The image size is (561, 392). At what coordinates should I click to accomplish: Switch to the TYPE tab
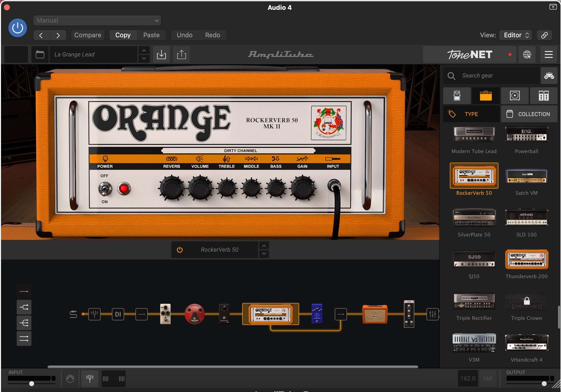pyautogui.click(x=471, y=114)
